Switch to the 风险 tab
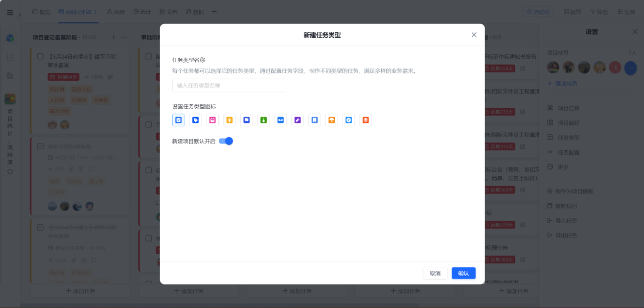Screen dimensions: 644x308 click(x=116, y=12)
